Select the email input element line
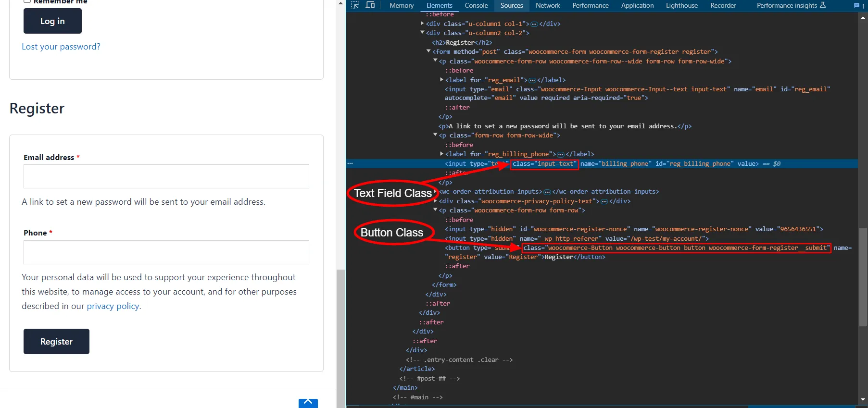The height and width of the screenshot is (408, 868). coord(637,94)
